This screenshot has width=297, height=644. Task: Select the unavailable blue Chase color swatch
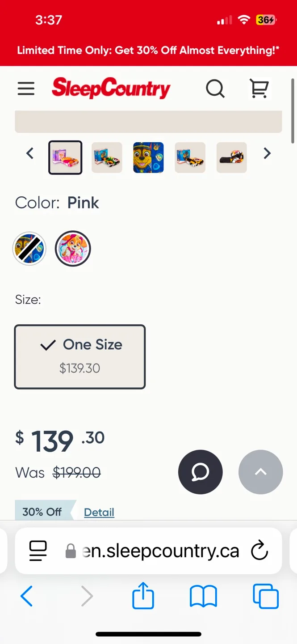pyautogui.click(x=29, y=249)
